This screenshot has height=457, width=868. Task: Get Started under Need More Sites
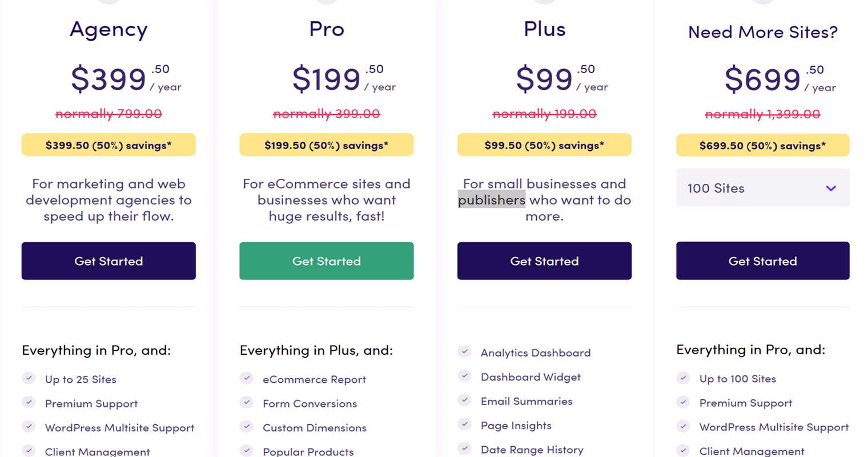point(762,261)
